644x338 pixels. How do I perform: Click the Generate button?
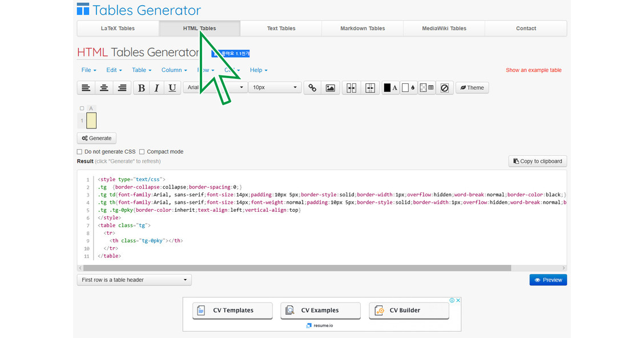tap(96, 138)
